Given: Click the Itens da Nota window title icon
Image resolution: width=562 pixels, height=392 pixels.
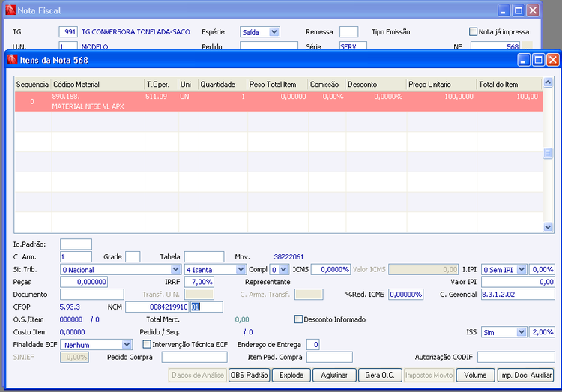Looking at the screenshot, I should pyautogui.click(x=11, y=59).
